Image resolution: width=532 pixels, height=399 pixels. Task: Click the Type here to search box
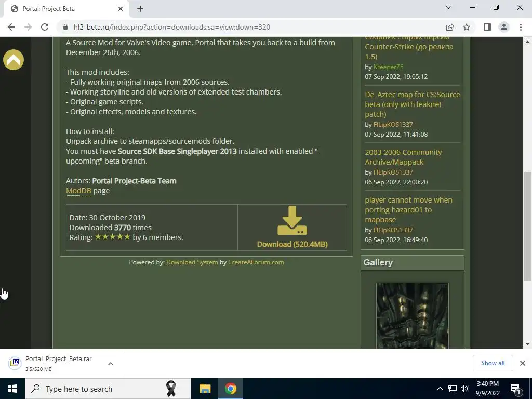(x=108, y=389)
